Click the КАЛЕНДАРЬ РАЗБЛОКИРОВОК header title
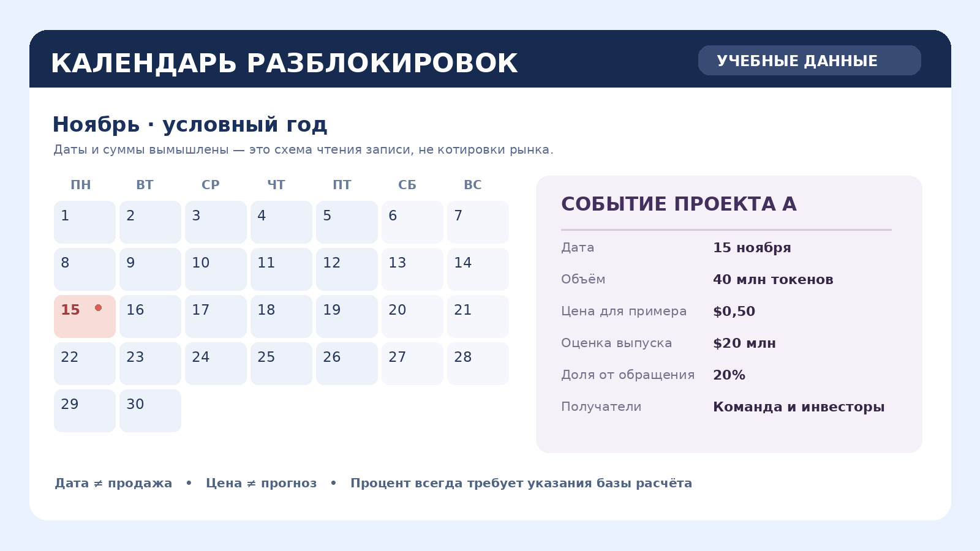This screenshot has width=980, height=551. pyautogui.click(x=284, y=64)
